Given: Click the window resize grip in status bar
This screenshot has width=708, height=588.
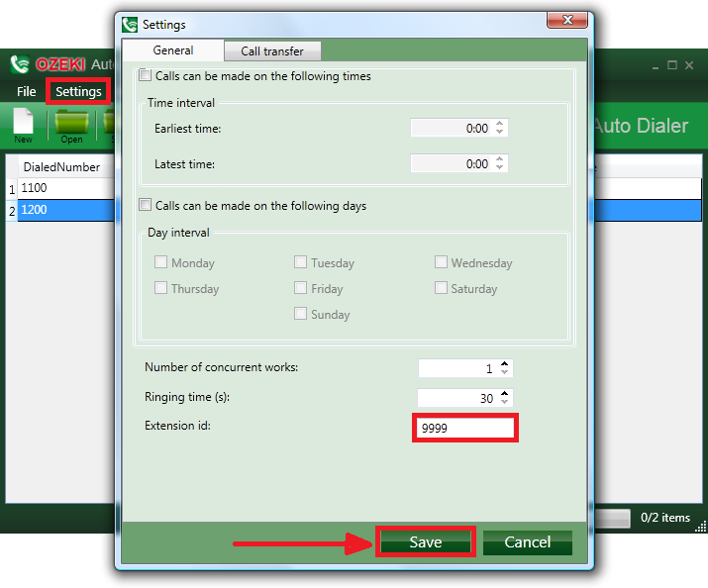Looking at the screenshot, I should point(701,527).
